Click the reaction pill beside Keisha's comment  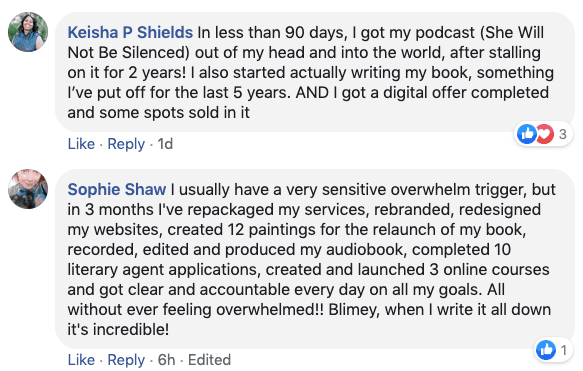543,134
